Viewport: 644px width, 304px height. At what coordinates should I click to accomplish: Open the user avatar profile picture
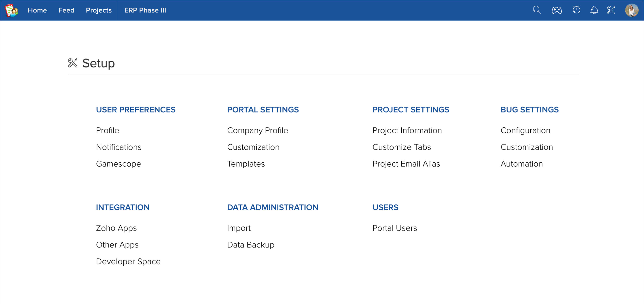pos(631,10)
